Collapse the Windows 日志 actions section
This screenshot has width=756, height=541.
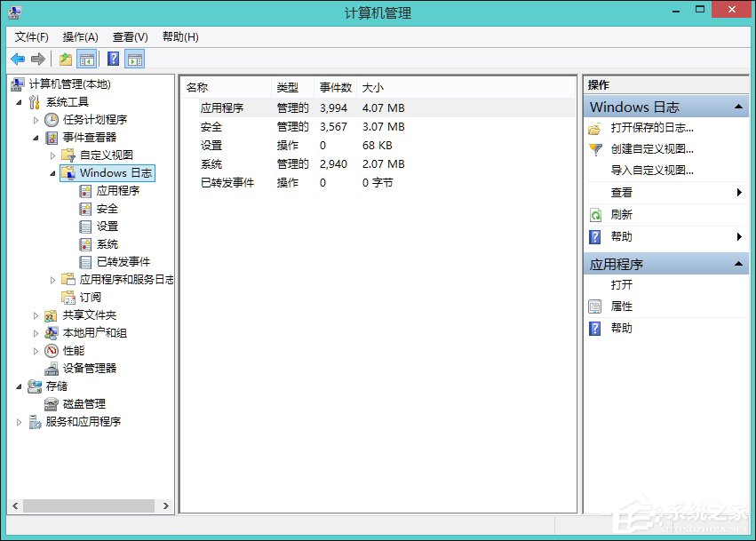click(738, 106)
